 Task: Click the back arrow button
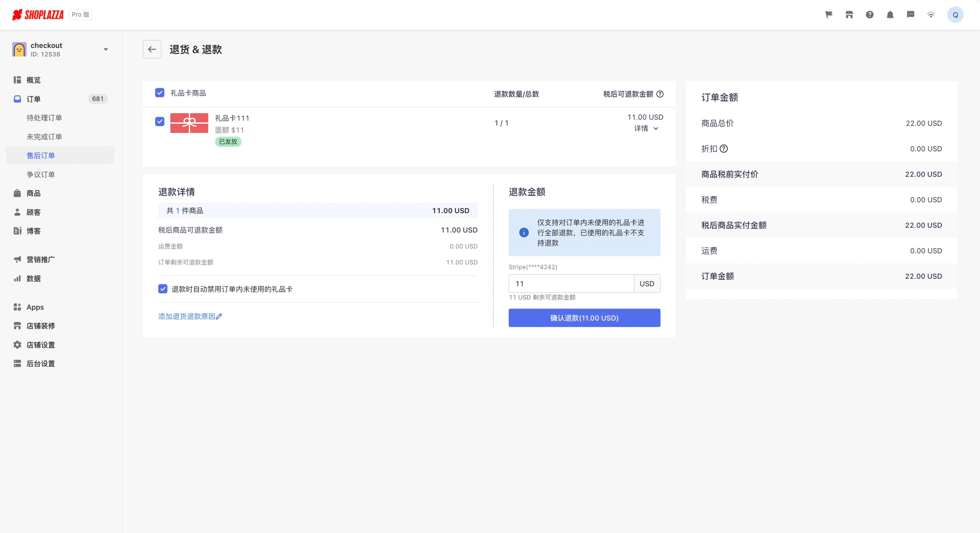pos(152,49)
